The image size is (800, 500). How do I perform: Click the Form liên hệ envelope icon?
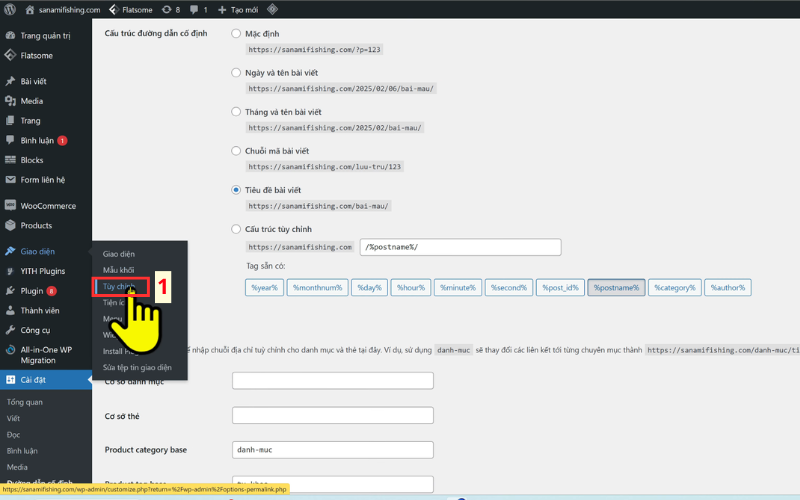[x=10, y=180]
